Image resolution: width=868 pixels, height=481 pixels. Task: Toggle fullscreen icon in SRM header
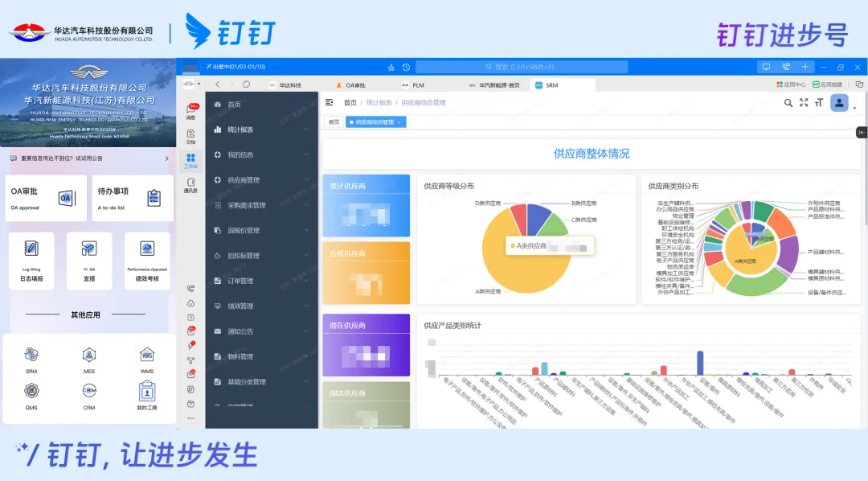pyautogui.click(x=804, y=102)
